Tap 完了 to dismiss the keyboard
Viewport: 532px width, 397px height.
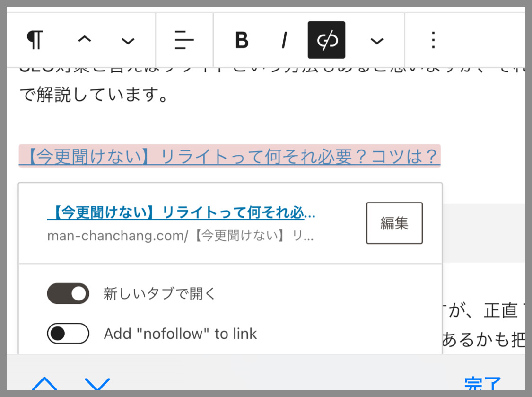(x=482, y=384)
